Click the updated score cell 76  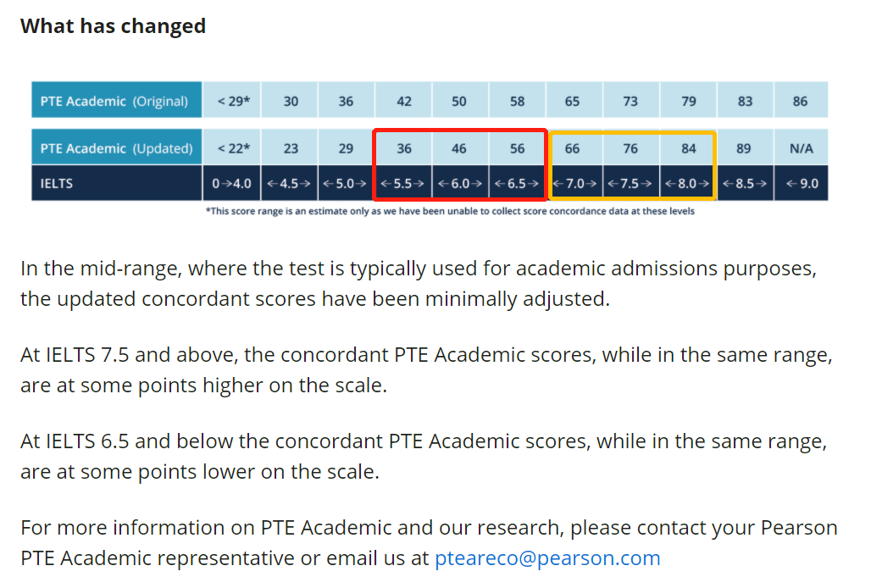(631, 148)
